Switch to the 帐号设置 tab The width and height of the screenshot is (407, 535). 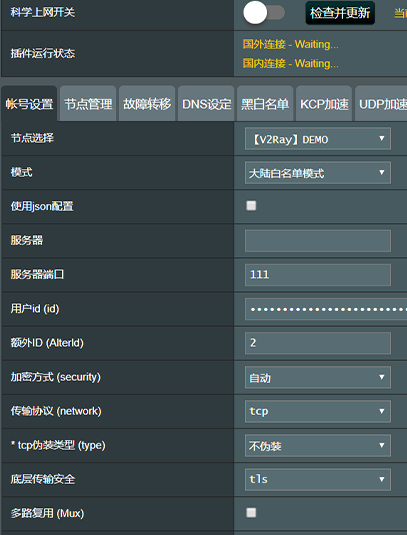[x=29, y=104]
